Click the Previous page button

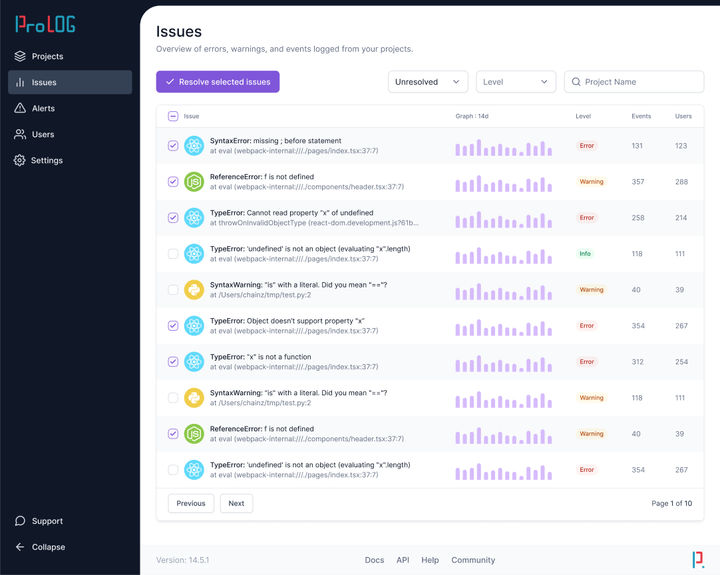click(x=191, y=503)
